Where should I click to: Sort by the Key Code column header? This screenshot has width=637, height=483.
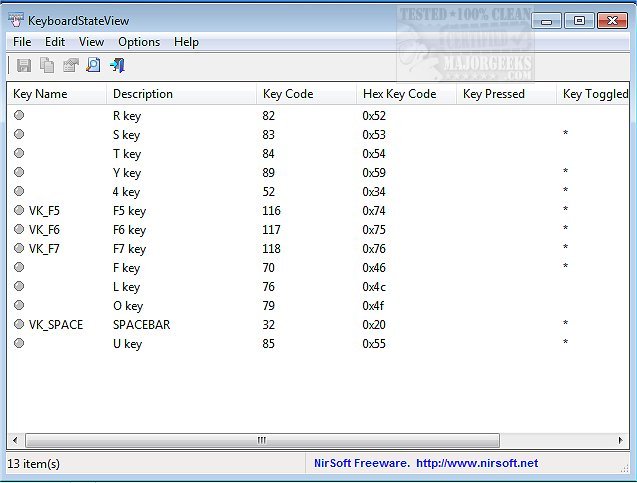pos(306,94)
